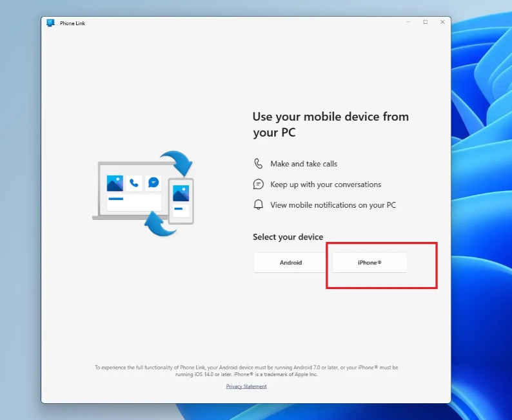Click the Phone Link app icon in title bar

click(50, 23)
